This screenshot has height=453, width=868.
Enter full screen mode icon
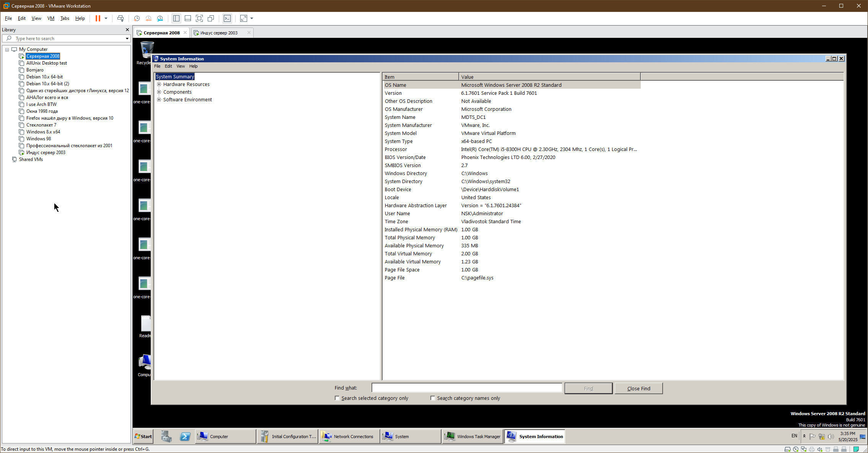[x=199, y=18]
